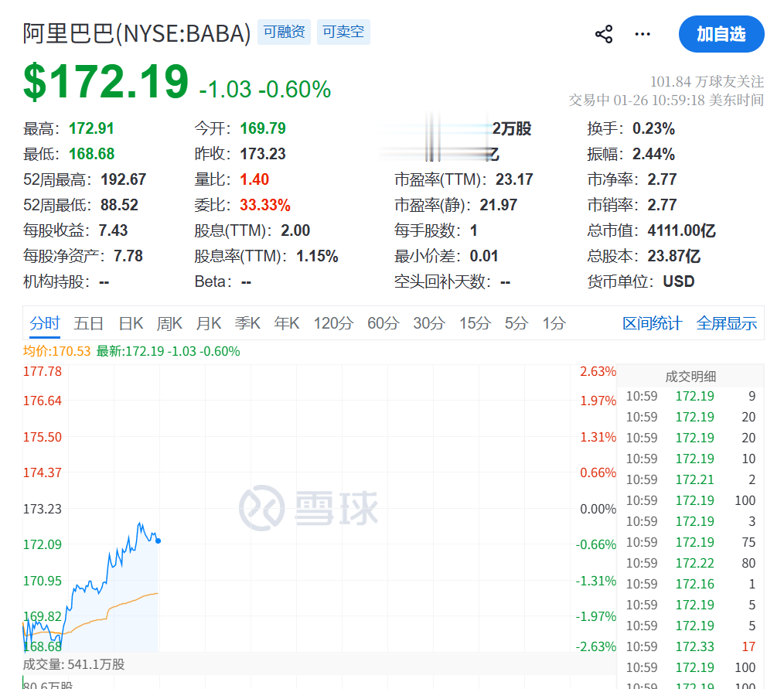784x689 pixels.
Task: Click the 委比 value 33.33%
Action: pos(265,205)
